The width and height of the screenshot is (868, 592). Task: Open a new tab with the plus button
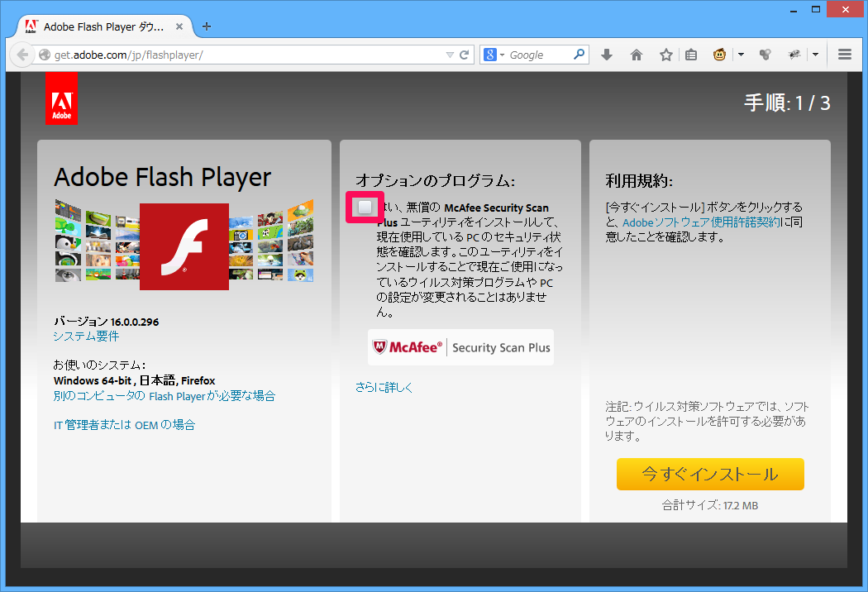[x=207, y=26]
